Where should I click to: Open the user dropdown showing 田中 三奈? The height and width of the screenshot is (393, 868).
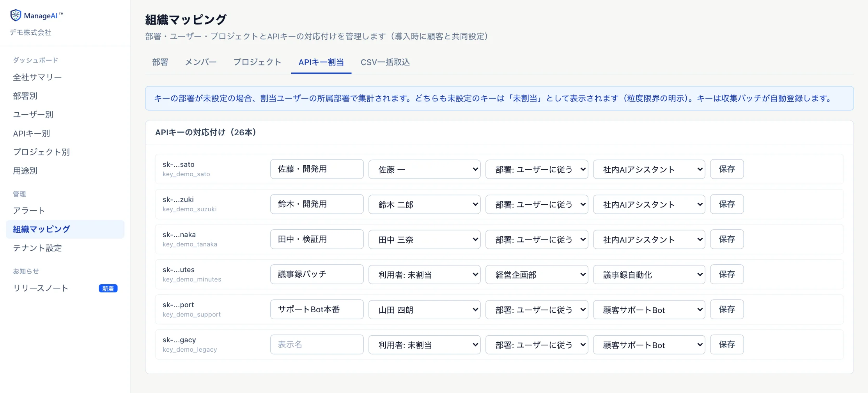click(x=425, y=239)
